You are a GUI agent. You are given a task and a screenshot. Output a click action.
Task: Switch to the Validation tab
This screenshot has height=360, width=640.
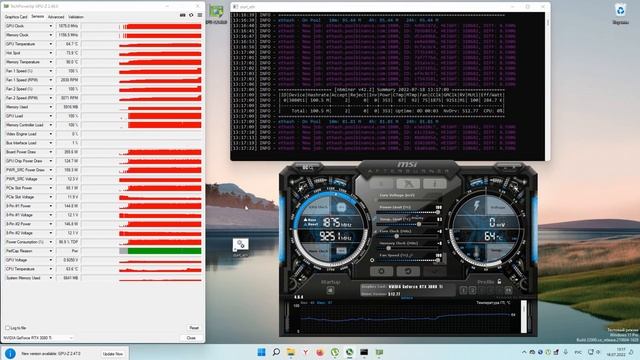click(x=76, y=17)
